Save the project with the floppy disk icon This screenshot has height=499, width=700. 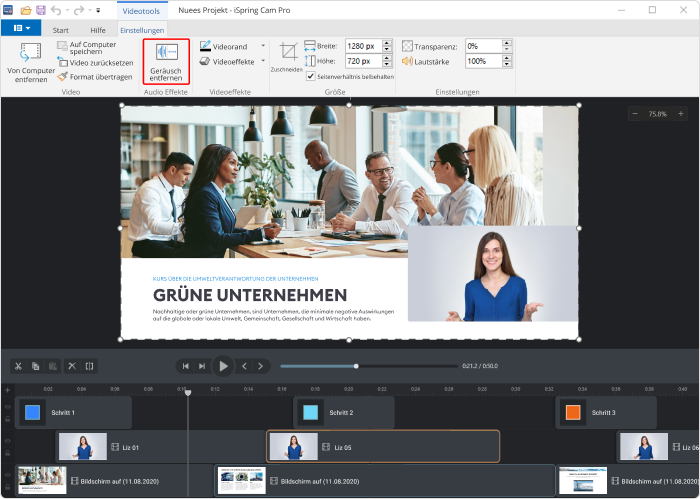click(x=41, y=10)
